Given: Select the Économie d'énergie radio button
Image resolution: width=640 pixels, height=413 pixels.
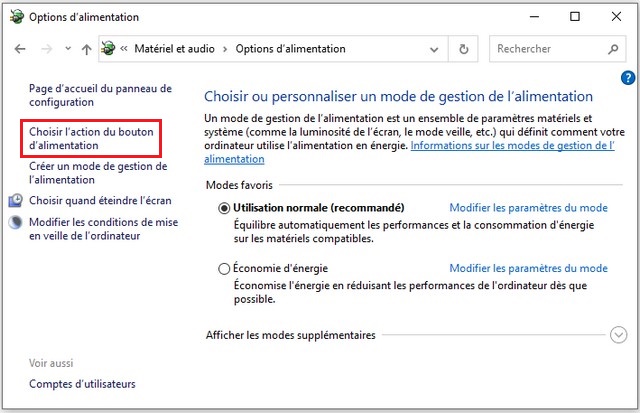Looking at the screenshot, I should tap(223, 268).
